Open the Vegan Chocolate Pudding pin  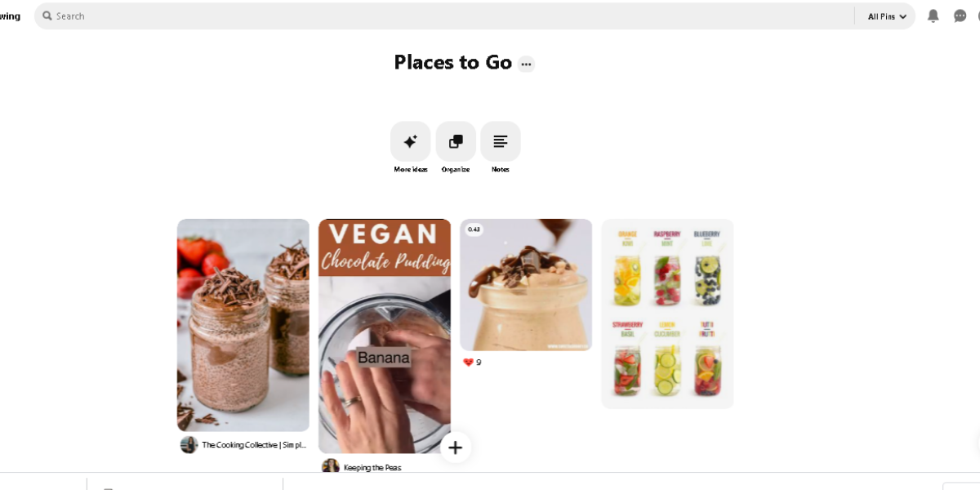[x=385, y=336]
